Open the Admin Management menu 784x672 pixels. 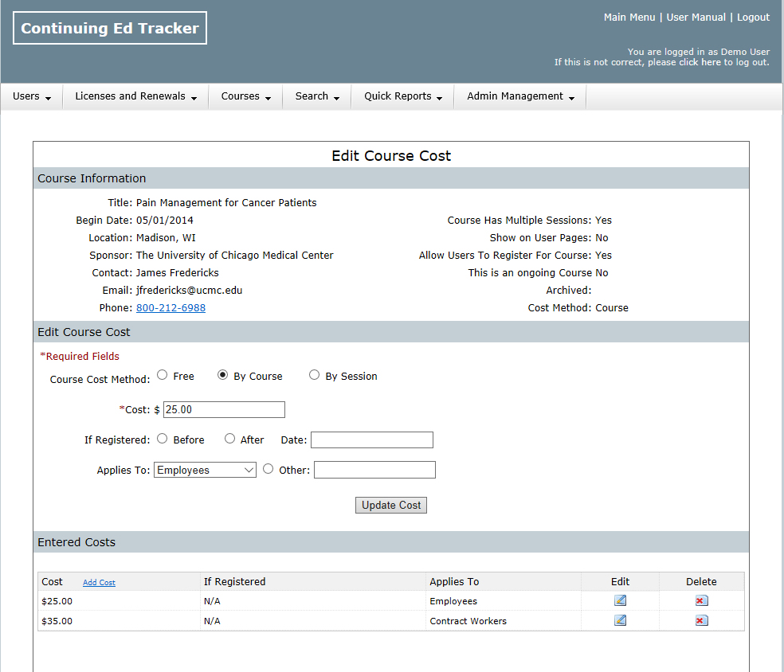tap(520, 96)
